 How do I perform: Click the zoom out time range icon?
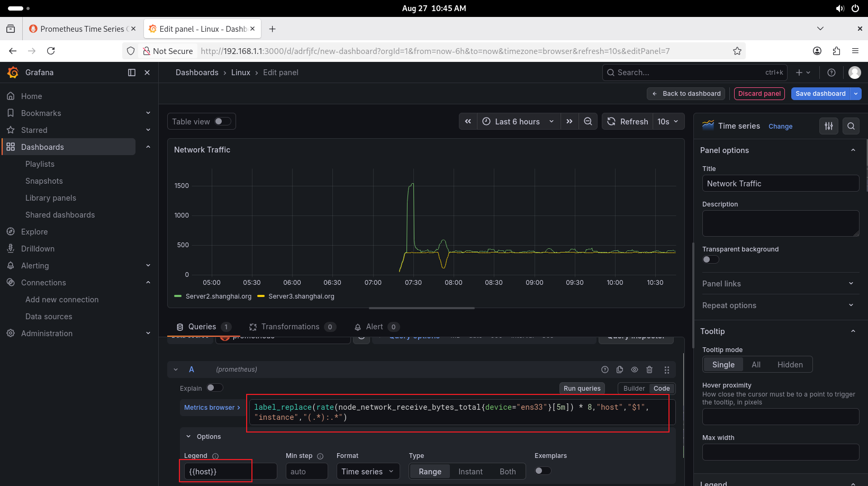[587, 121]
